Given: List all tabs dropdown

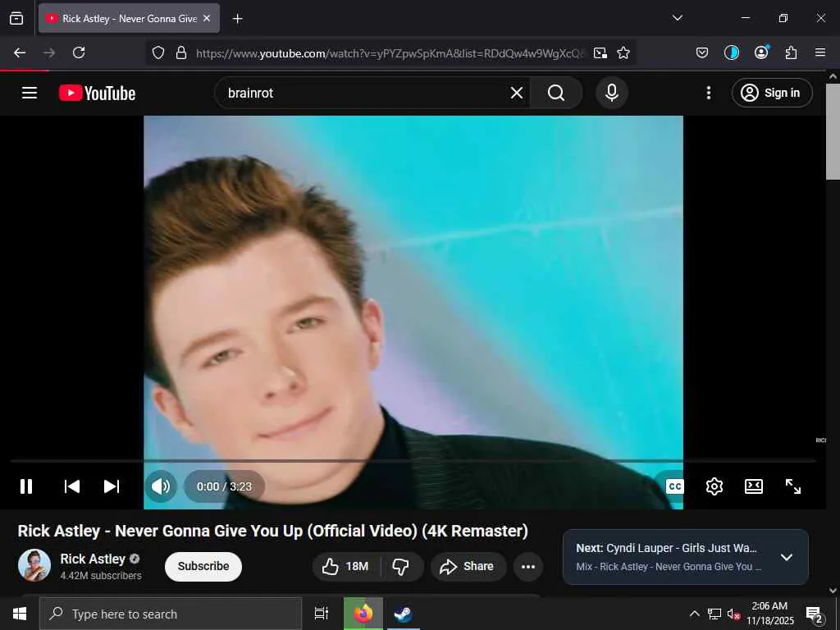Looking at the screenshot, I should pos(677,18).
